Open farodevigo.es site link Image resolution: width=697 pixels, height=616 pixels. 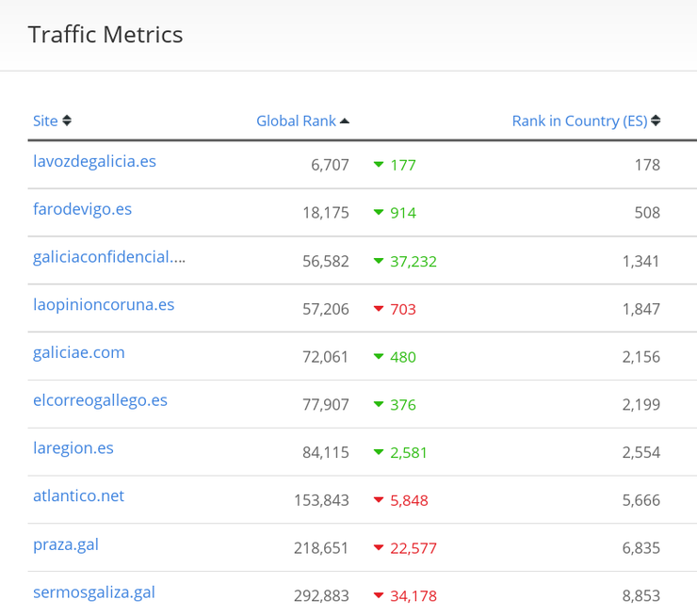point(82,209)
